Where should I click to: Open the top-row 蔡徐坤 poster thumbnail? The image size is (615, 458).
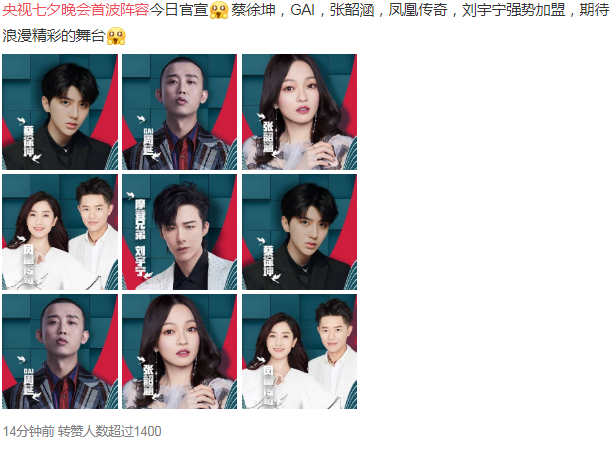tap(60, 112)
